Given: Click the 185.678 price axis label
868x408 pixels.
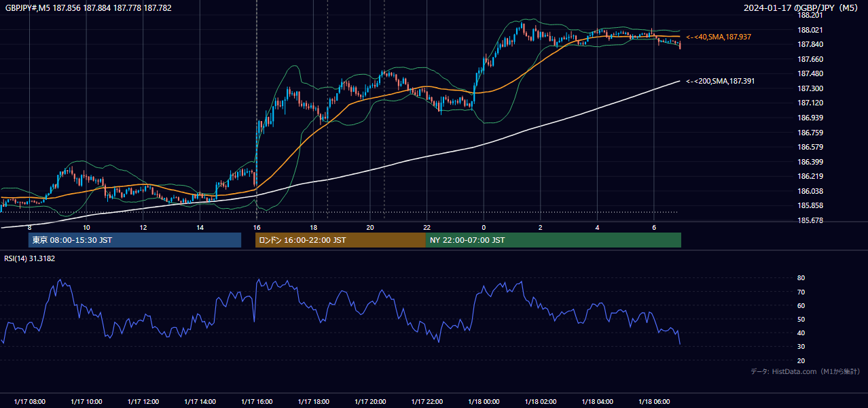Looking at the screenshot, I should [x=810, y=220].
